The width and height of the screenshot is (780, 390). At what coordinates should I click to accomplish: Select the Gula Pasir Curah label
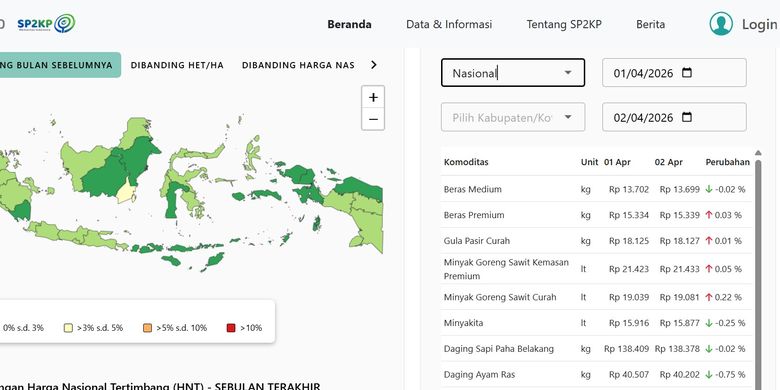point(477,241)
